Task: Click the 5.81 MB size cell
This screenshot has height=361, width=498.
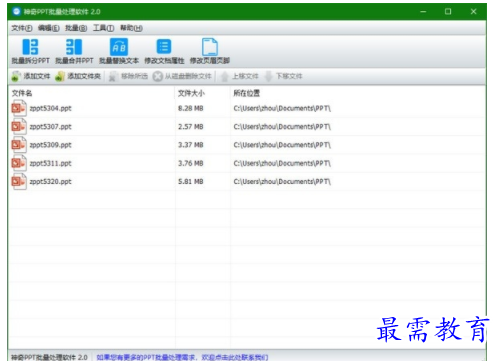Action: coord(191,182)
